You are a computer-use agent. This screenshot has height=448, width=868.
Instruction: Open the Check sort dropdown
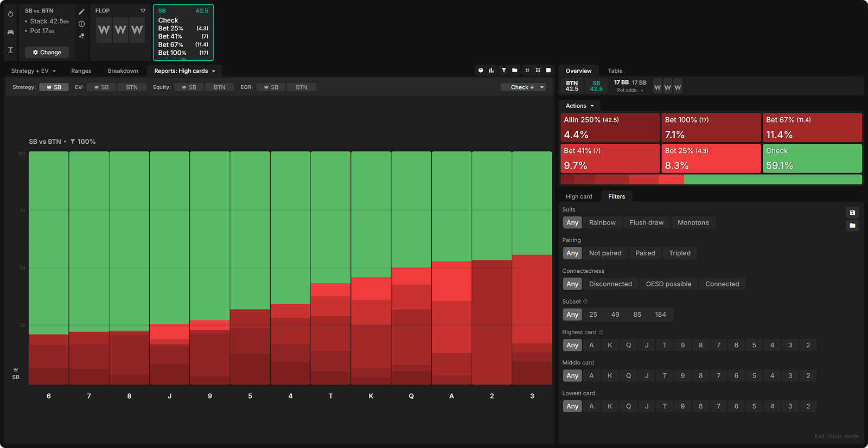pyautogui.click(x=523, y=87)
